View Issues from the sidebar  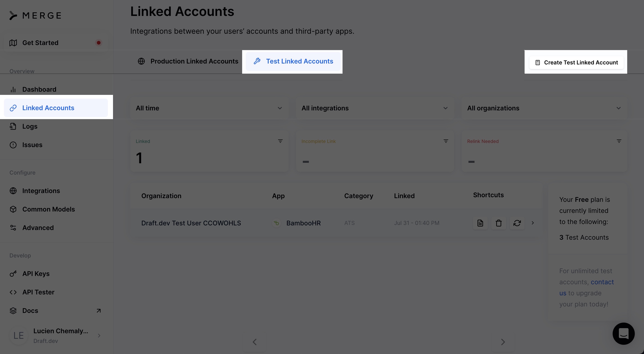pyautogui.click(x=32, y=145)
